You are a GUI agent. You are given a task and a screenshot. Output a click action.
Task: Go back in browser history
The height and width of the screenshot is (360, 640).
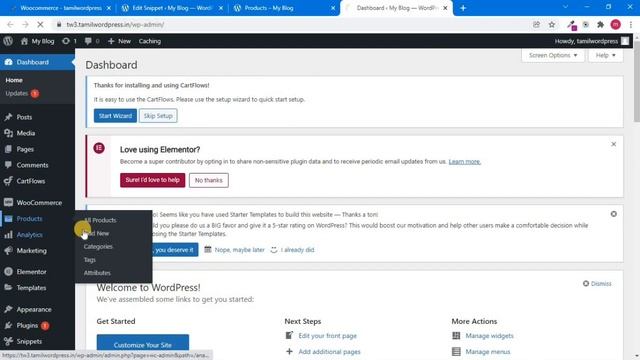tap(10, 24)
